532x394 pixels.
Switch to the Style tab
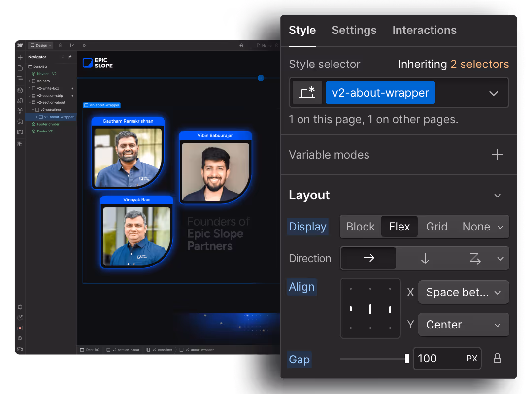coord(302,30)
